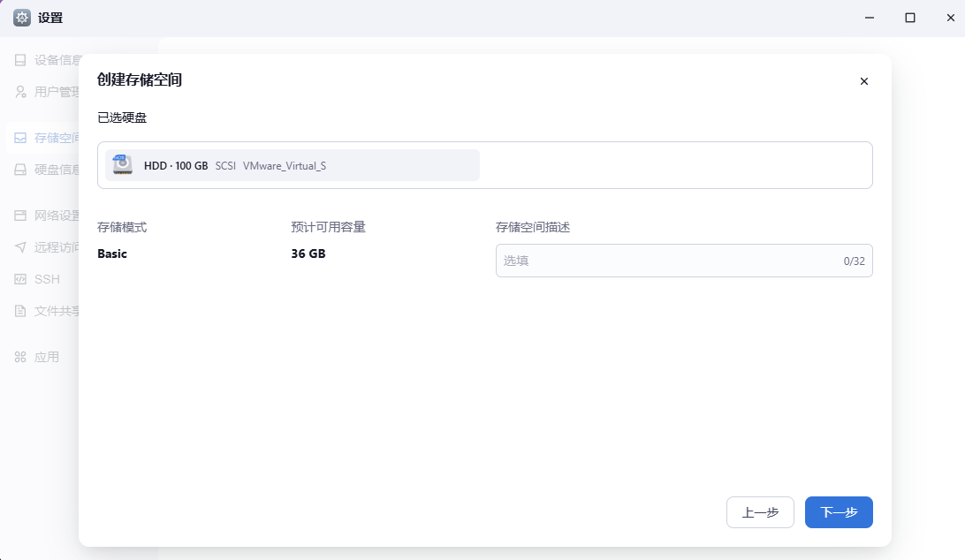Click the 硬盘信息 disk icon
The height and width of the screenshot is (560, 965).
click(x=20, y=170)
